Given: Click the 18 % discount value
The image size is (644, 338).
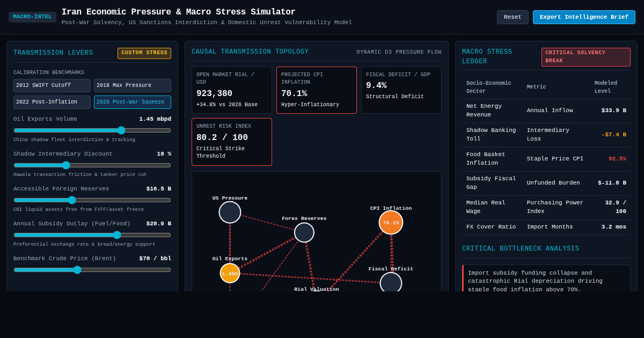Looking at the screenshot, I should (x=164, y=154).
